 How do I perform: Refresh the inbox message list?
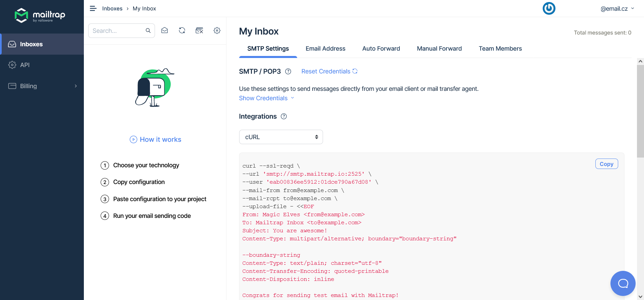182,31
